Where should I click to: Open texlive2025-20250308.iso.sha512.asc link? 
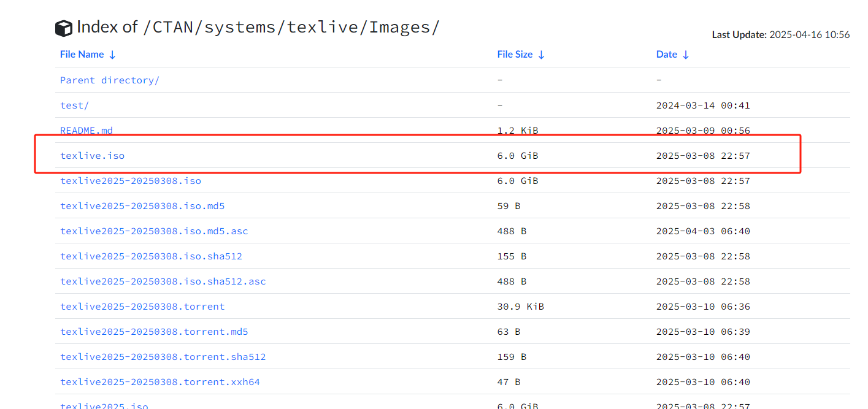(x=163, y=281)
